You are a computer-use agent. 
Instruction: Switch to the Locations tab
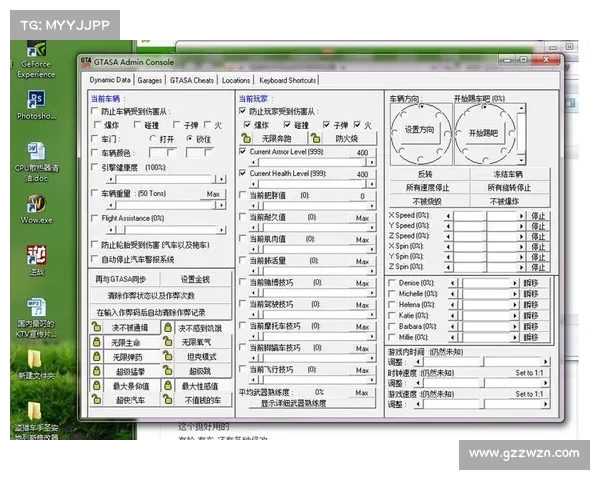point(236,80)
